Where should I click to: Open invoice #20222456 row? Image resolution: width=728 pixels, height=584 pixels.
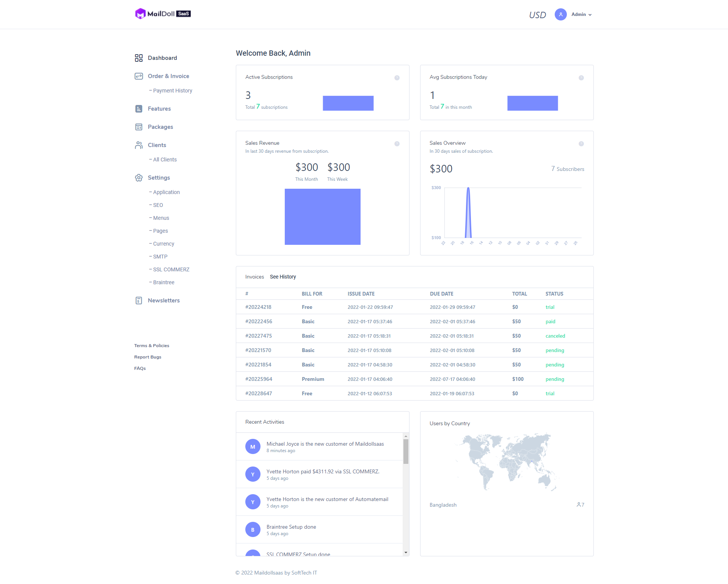[259, 321]
